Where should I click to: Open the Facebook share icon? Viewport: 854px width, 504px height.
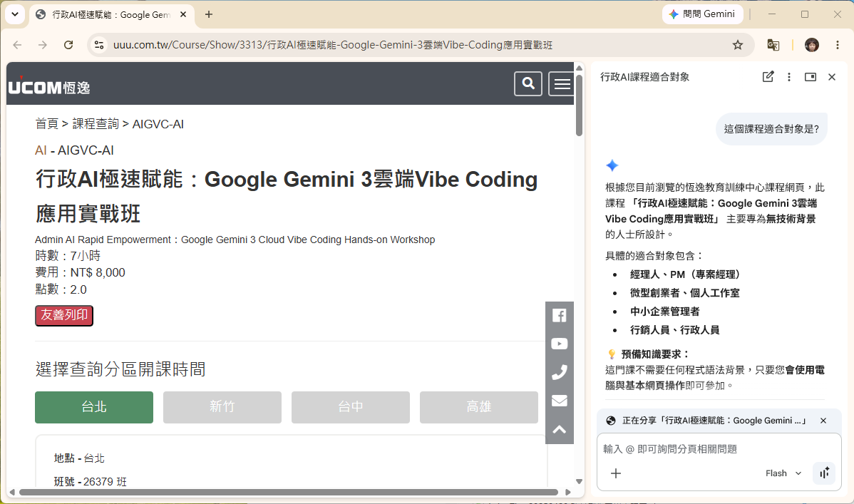pos(560,316)
